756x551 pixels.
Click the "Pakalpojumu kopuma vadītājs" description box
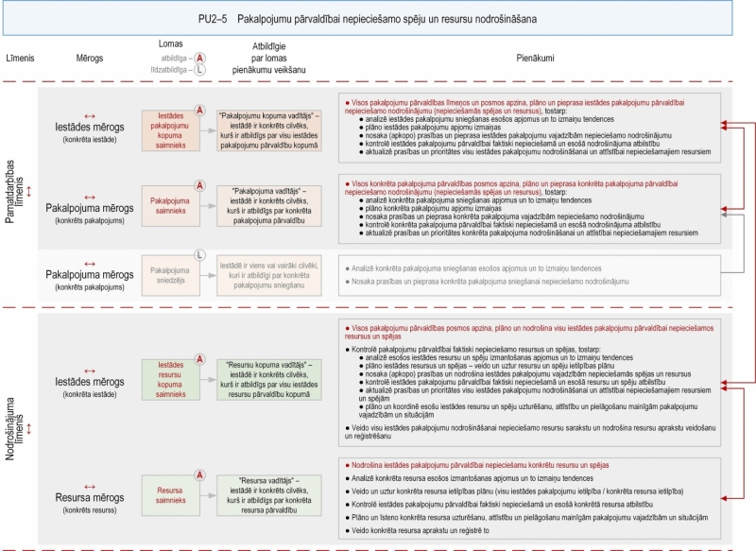pos(269,130)
